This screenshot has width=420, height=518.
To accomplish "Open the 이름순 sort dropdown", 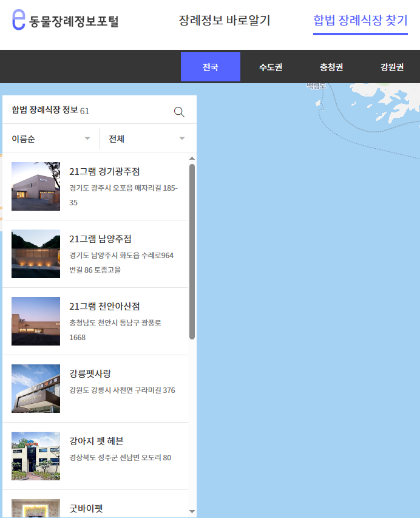I will pyautogui.click(x=51, y=138).
